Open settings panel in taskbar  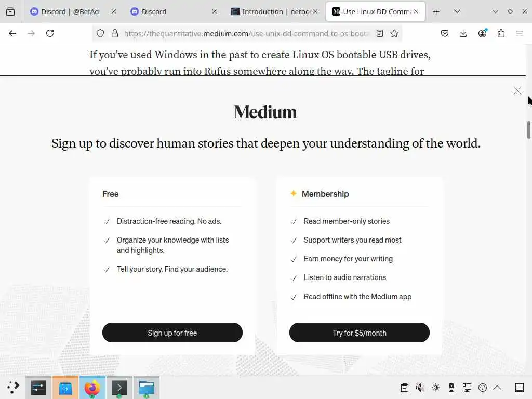(x=38, y=388)
